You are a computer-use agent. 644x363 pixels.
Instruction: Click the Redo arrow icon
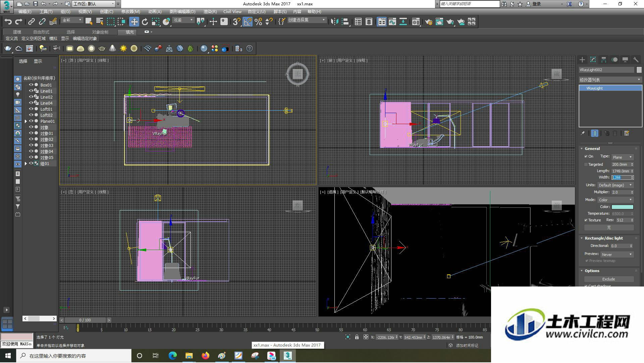(19, 22)
